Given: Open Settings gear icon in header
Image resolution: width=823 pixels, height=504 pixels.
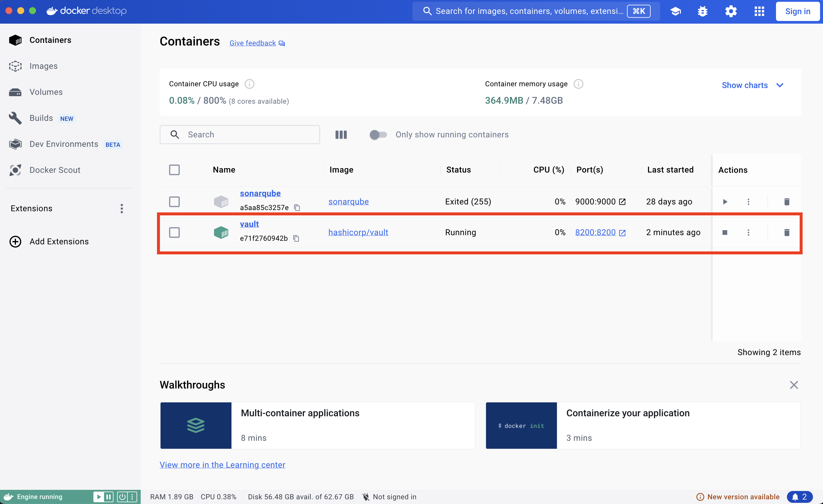Looking at the screenshot, I should 731,11.
